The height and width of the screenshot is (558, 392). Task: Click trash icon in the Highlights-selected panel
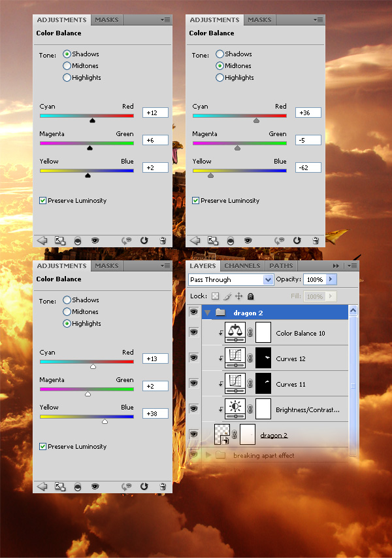click(163, 487)
